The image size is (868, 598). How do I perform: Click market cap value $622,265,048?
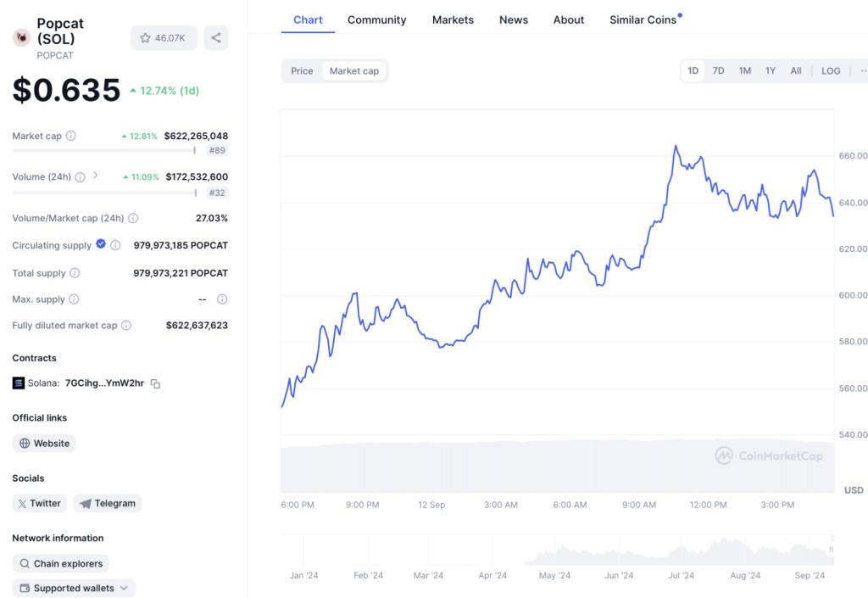click(196, 136)
